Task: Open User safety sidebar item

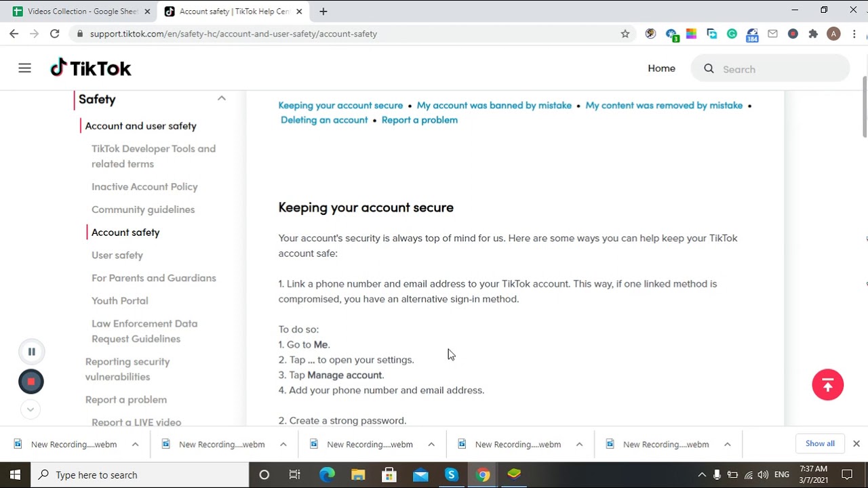Action: pos(117,256)
